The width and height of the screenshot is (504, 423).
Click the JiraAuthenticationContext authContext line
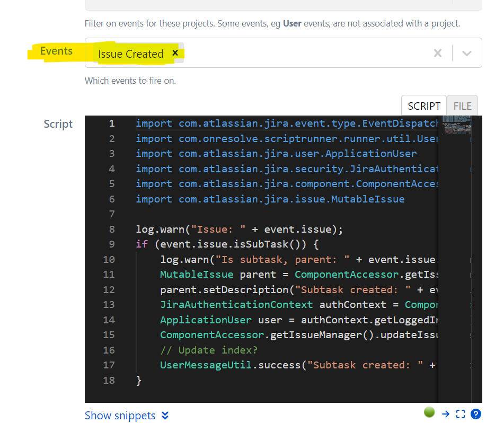click(x=299, y=305)
